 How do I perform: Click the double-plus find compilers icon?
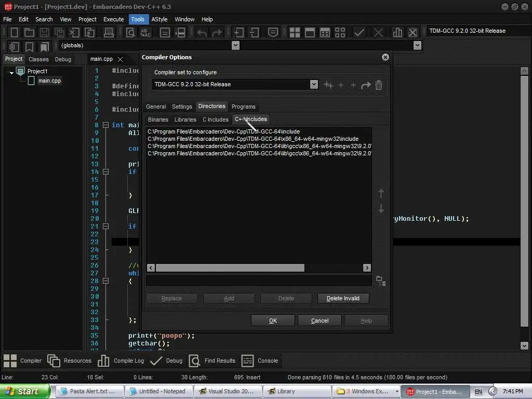tap(328, 85)
